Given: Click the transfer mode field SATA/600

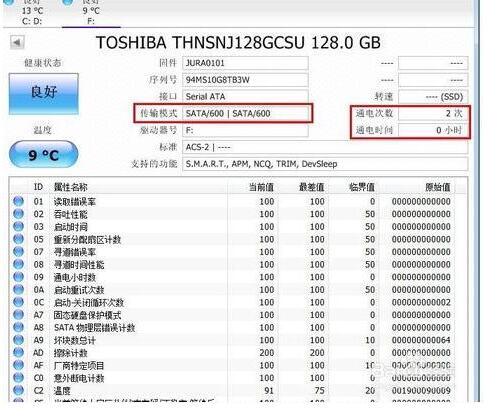Looking at the screenshot, I should 245,113.
